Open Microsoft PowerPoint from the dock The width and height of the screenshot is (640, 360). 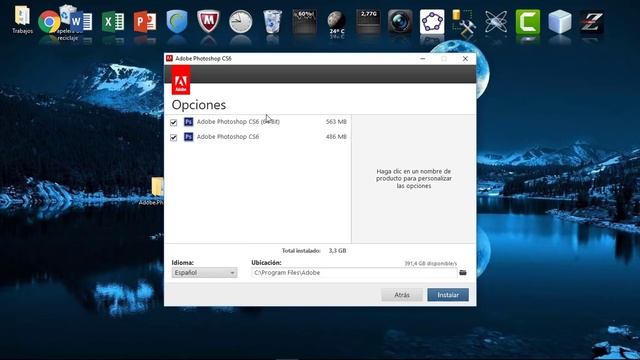tap(145, 22)
